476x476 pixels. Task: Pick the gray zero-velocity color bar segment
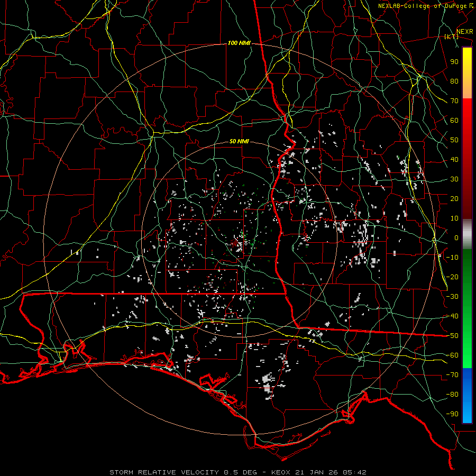click(x=467, y=234)
